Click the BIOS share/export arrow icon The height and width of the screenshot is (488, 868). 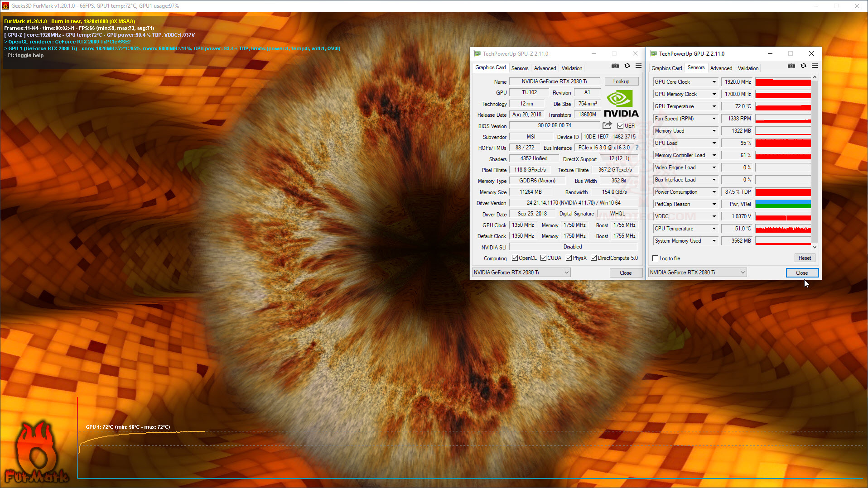(607, 125)
